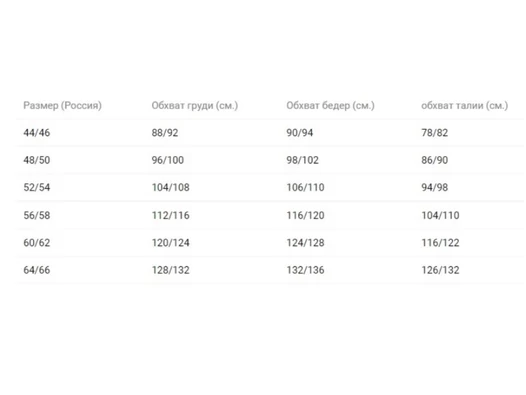
Task: Select the 64/66 size row
Action: pyautogui.click(x=270, y=270)
